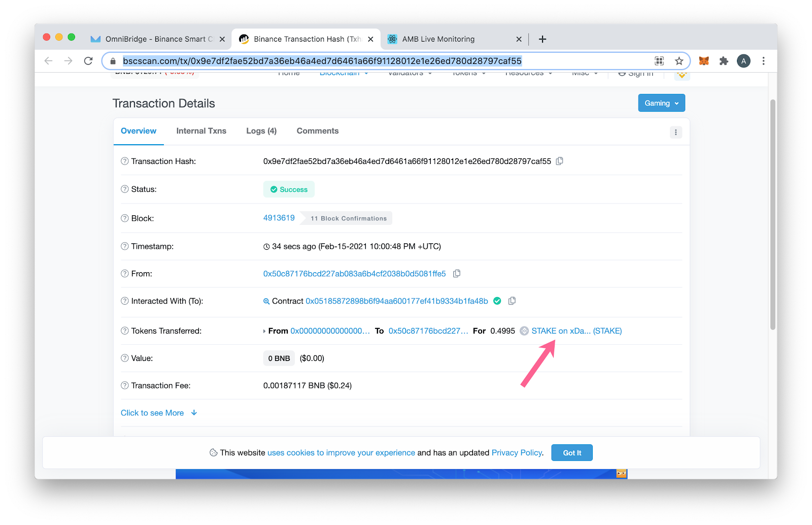Open the QR code icon in address bar
This screenshot has width=812, height=525.
tap(659, 61)
